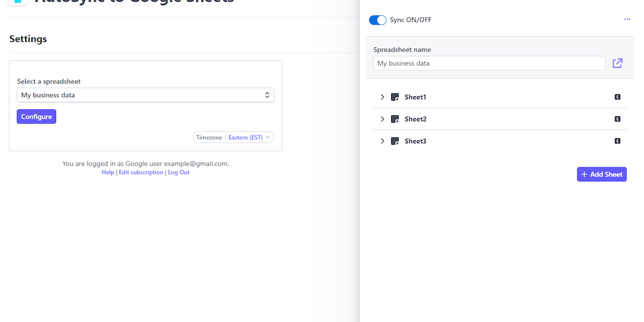Click the Log Out link
The width and height of the screenshot is (644, 322).
tap(179, 172)
